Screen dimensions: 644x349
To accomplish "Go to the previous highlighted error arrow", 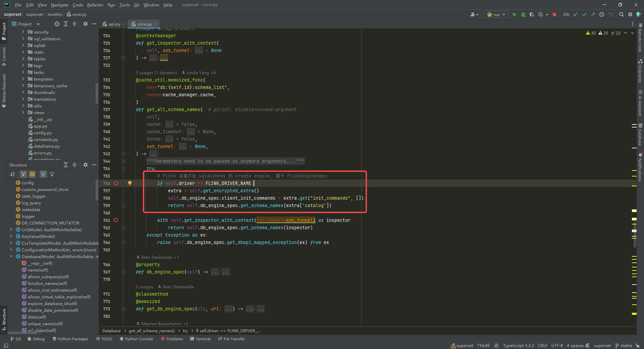I will (x=626, y=33).
